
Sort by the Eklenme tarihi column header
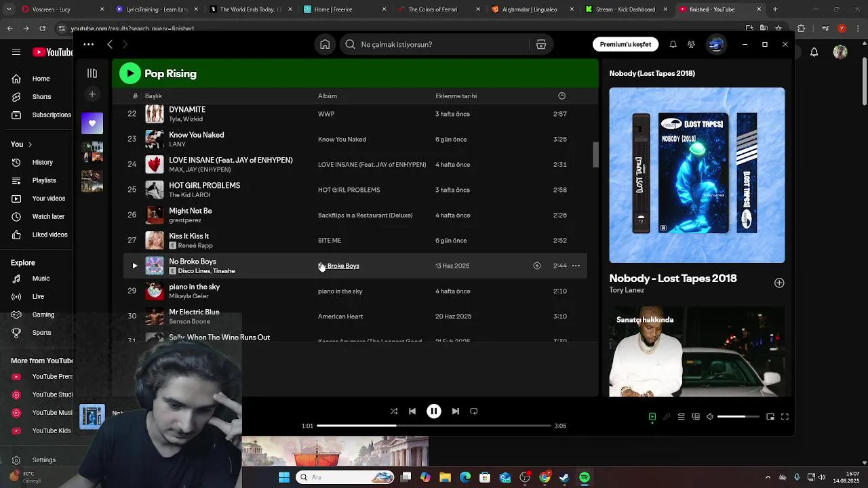456,96
